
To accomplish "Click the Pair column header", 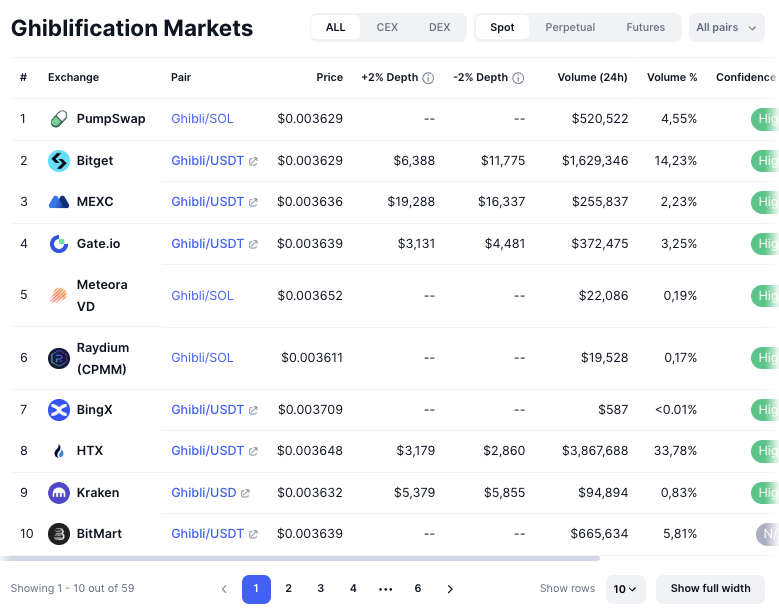I will pyautogui.click(x=181, y=77).
